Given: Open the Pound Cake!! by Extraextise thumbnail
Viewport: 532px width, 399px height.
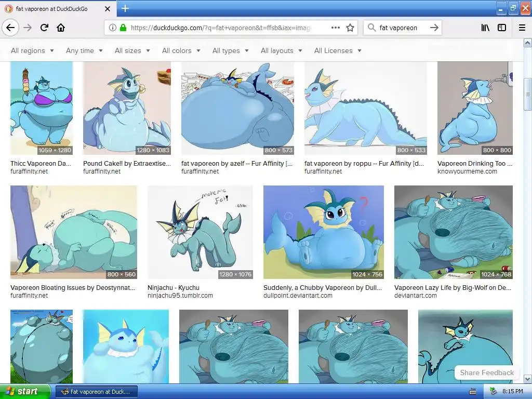Looking at the screenshot, I should tap(127, 108).
